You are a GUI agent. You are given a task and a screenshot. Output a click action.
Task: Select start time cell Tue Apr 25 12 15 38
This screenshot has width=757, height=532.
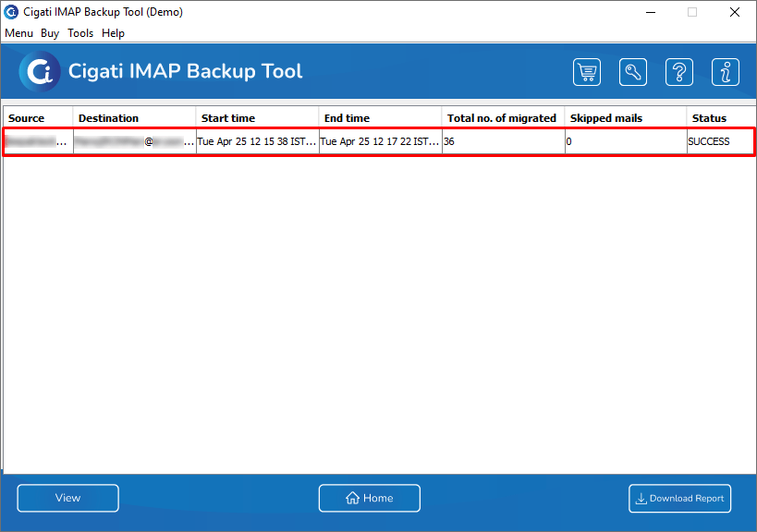pos(257,142)
